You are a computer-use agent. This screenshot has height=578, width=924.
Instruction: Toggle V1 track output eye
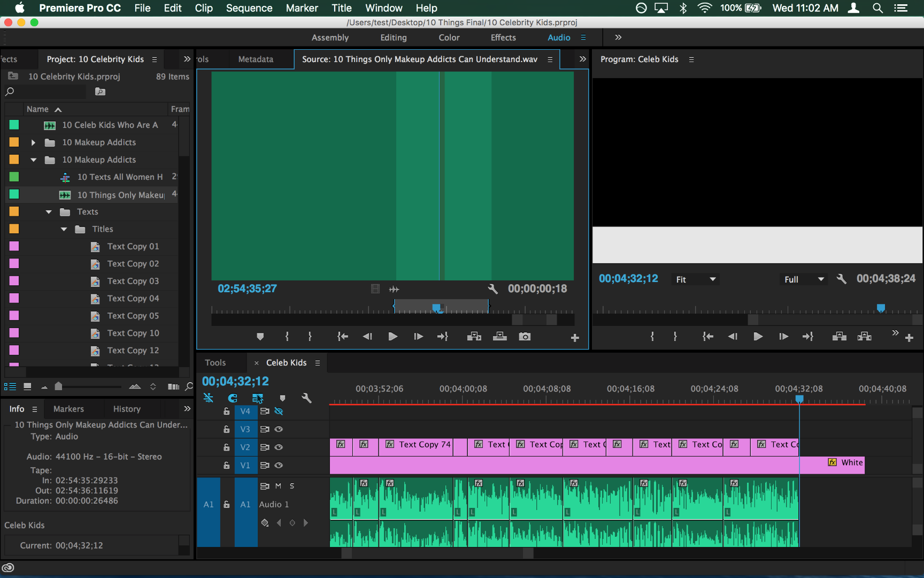click(279, 466)
